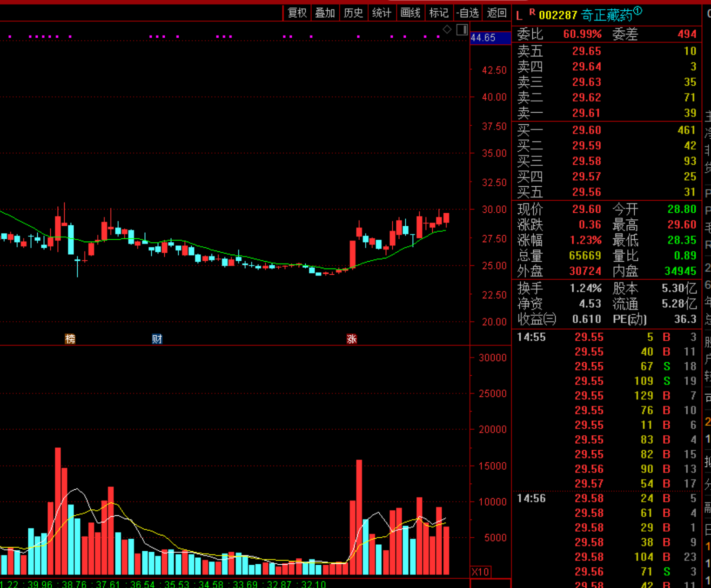Image resolution: width=711 pixels, height=588 pixels.
Task: Click the 换手 1.24% turnover rate
Action: coord(586,288)
